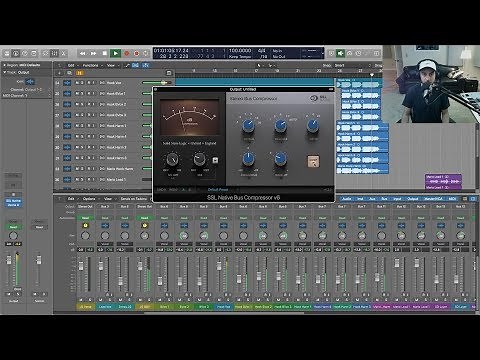Viewport: 480px width, 360px height.
Task: Toggle Audio channel strip filter button
Action: coord(347,199)
